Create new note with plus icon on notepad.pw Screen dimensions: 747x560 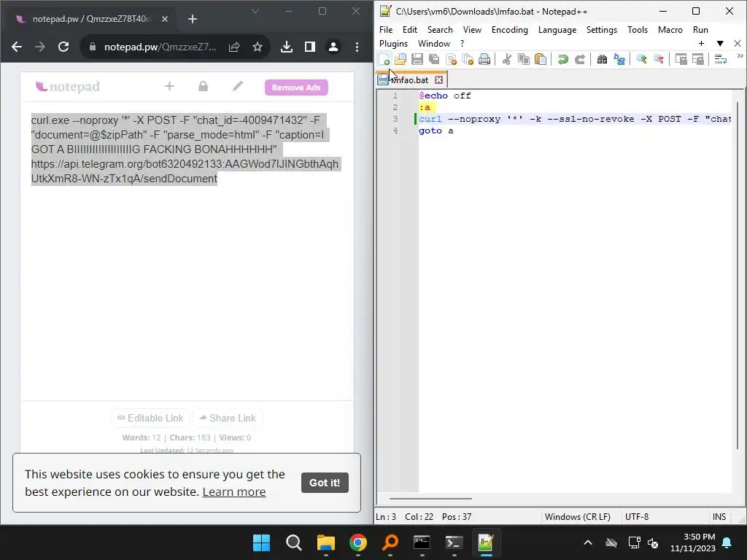point(169,86)
